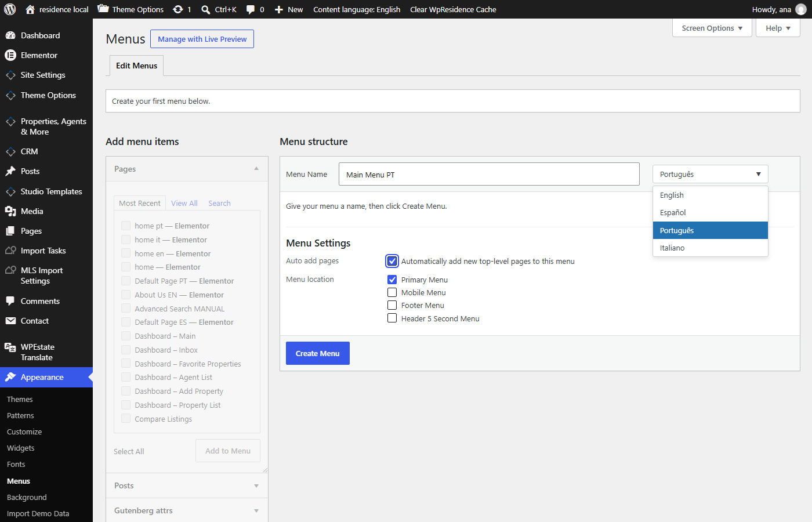
Task: Click the Posts pushpin icon in sidebar
Action: pos(10,171)
